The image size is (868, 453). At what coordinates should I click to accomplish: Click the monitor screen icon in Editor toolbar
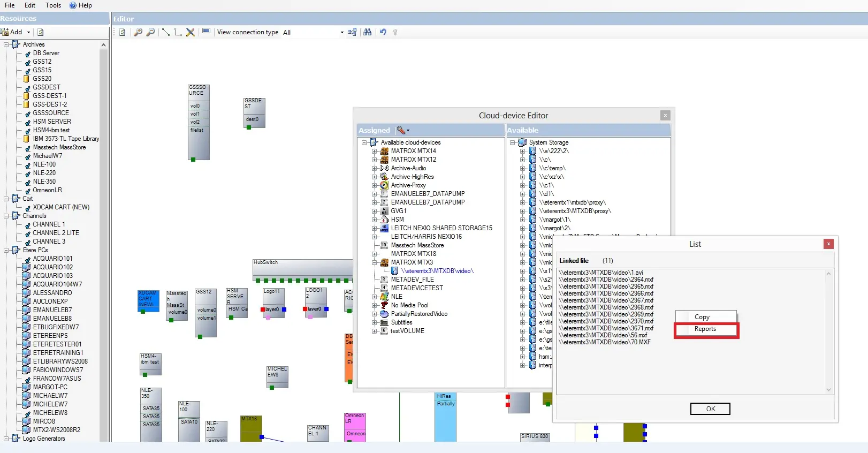pyautogui.click(x=206, y=32)
